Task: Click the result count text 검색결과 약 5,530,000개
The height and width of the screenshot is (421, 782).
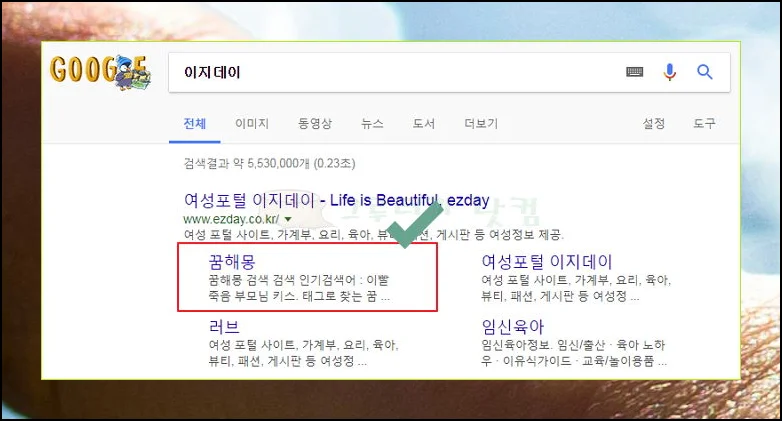Action: [x=269, y=164]
